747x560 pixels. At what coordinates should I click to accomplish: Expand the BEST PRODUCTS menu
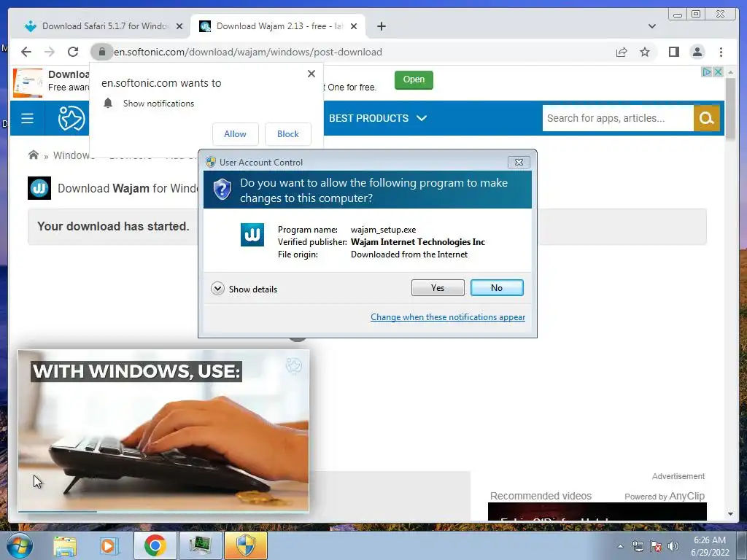click(x=377, y=118)
